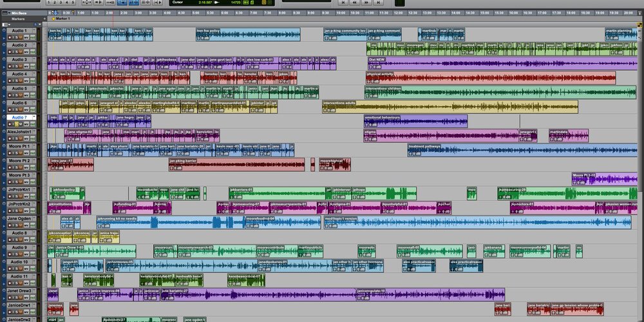Screen dimensions: 644x322
Task: Arm record on the Moore Pt 1 track
Action: click(x=10, y=153)
